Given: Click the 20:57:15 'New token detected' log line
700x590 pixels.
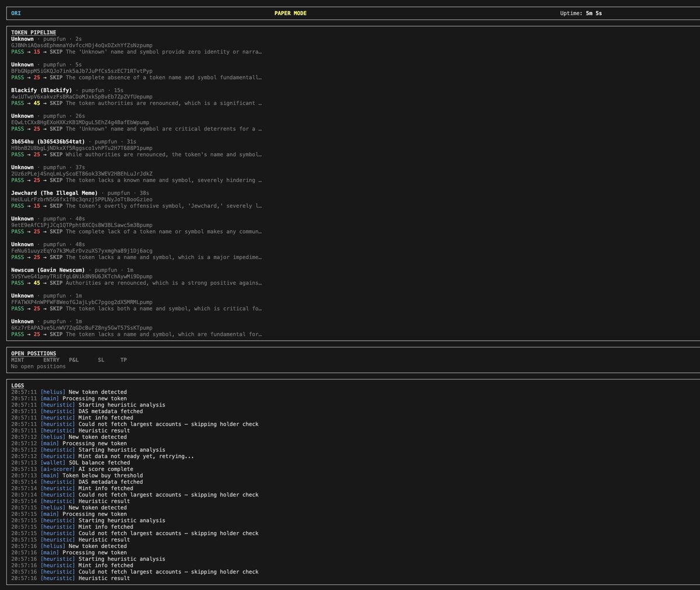Looking at the screenshot, I should (x=69, y=507).
